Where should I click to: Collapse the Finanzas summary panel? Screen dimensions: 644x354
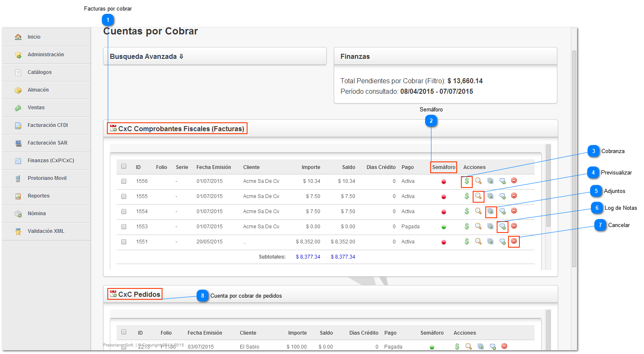[445, 56]
